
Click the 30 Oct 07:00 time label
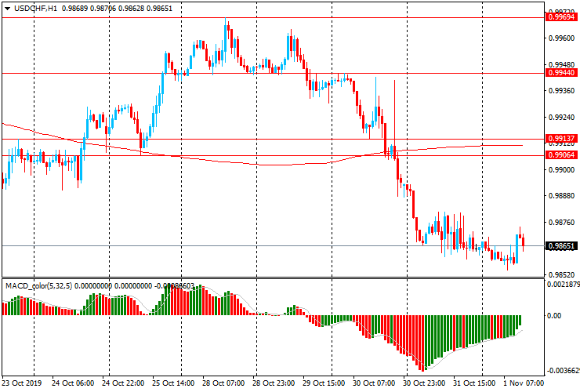tap(374, 383)
